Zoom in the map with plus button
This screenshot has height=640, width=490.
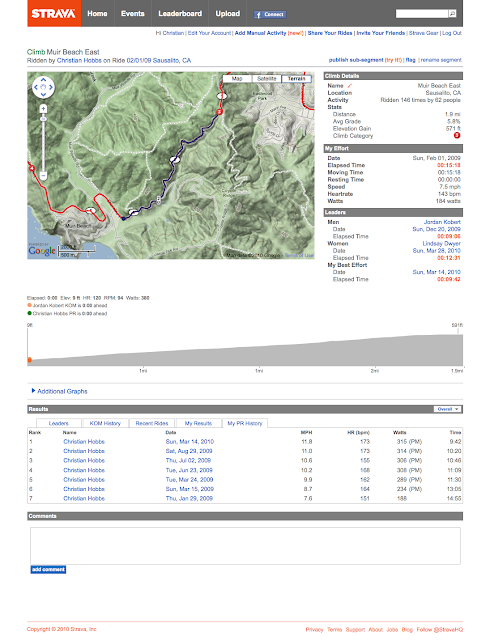click(x=43, y=109)
